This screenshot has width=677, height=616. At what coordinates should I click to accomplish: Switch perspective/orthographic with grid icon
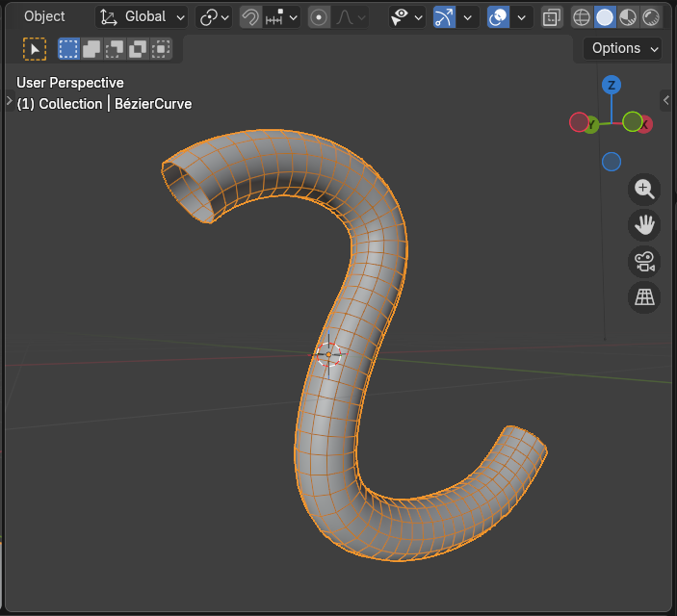(644, 297)
